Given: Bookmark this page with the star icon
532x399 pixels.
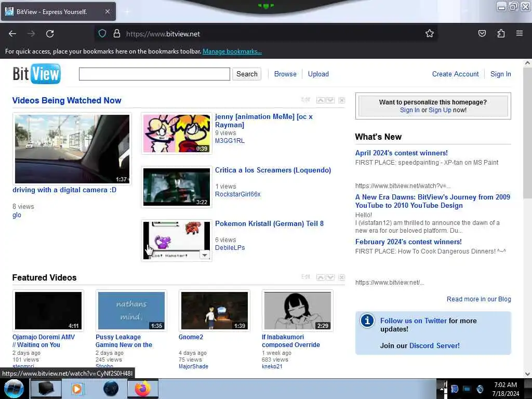Looking at the screenshot, I should pyautogui.click(x=430, y=33).
